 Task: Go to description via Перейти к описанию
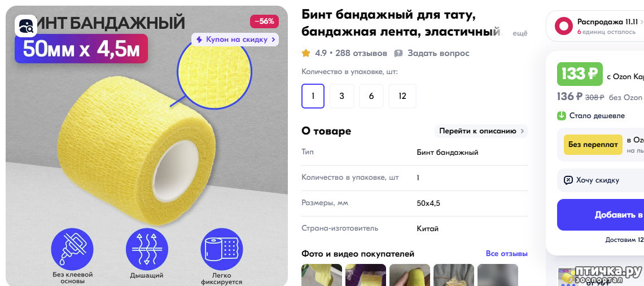tap(481, 131)
